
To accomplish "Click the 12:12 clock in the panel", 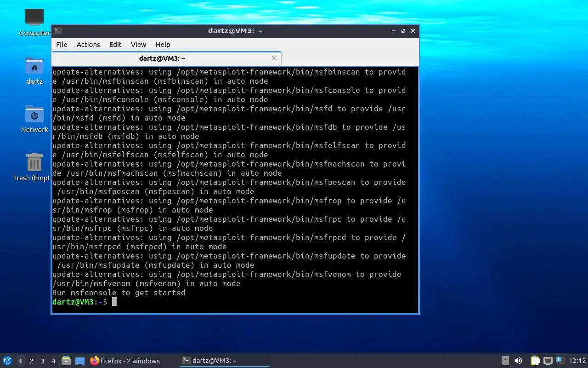I will coord(577,361).
